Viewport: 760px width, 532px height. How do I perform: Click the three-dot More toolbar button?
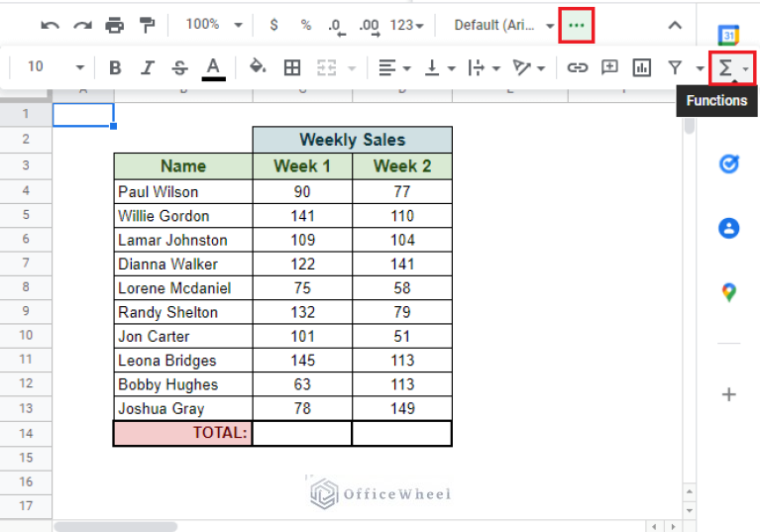pos(577,25)
